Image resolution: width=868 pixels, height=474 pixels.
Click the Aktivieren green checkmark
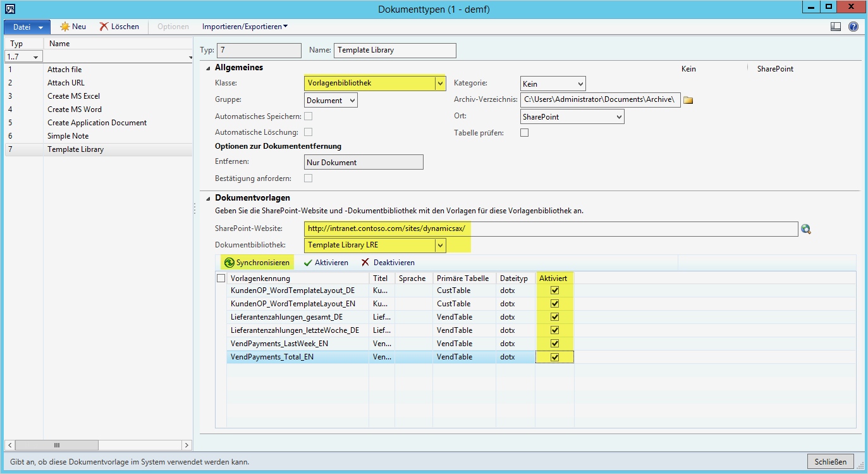tap(308, 263)
